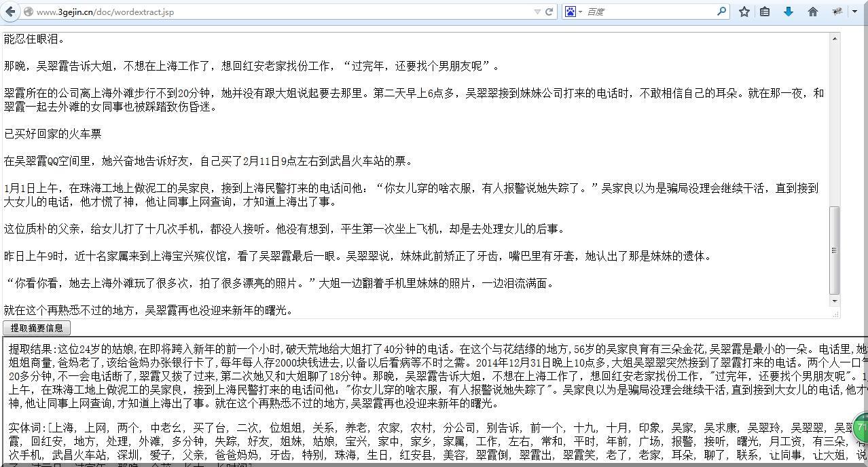Open the search engine selection dropdown
The image size is (868, 467).
580,12
